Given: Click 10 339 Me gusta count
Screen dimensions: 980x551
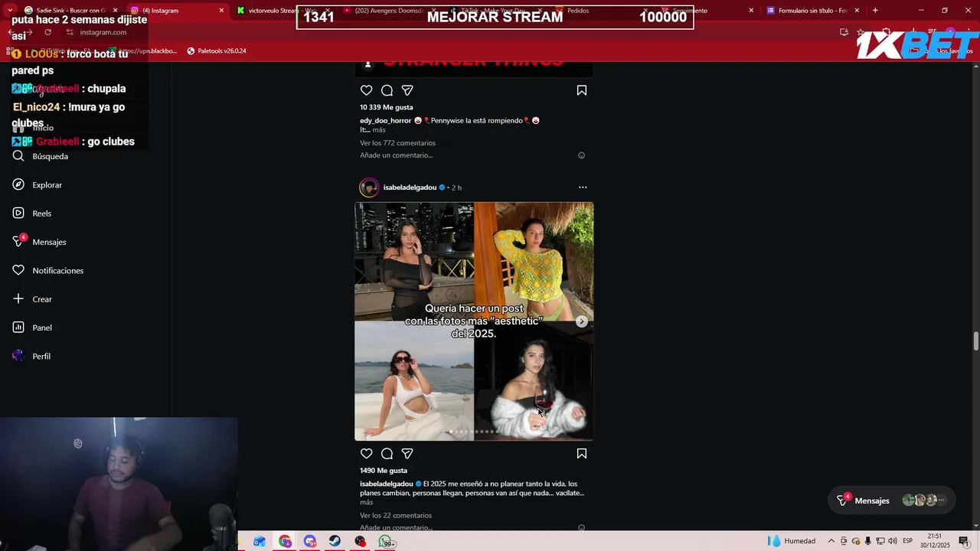Looking at the screenshot, I should 387,107.
